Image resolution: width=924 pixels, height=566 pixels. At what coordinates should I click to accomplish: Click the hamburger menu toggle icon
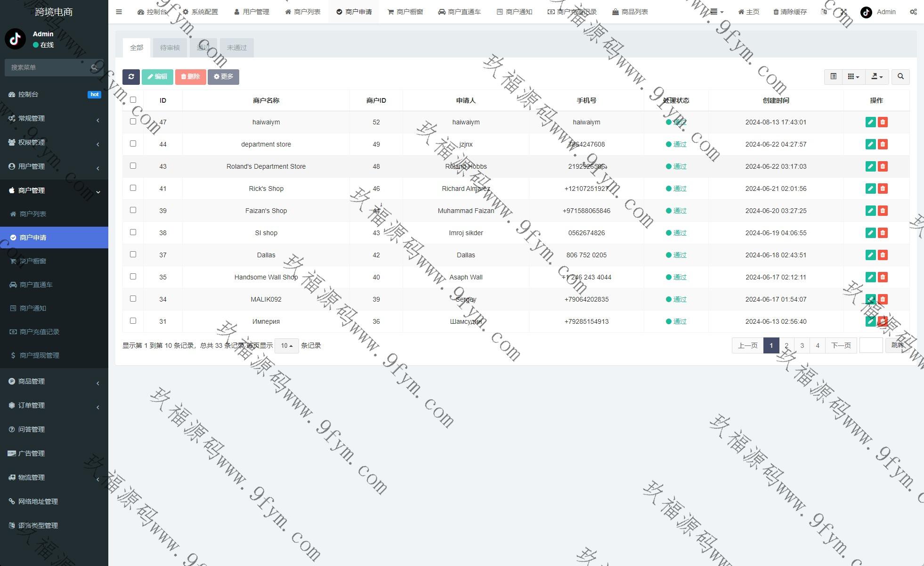tap(119, 12)
